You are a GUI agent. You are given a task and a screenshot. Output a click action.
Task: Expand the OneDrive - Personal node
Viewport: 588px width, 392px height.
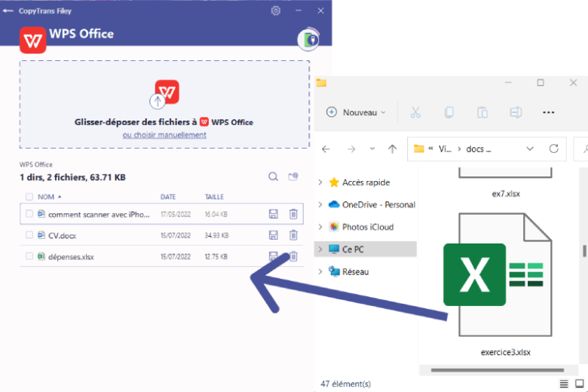[x=320, y=204]
